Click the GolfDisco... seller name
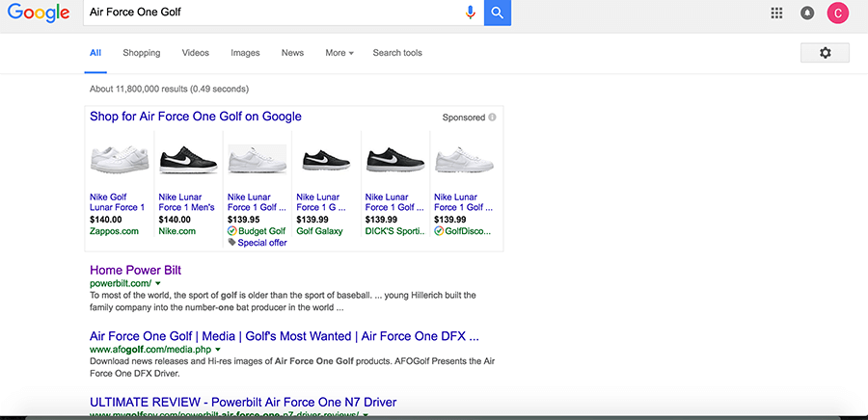 [x=468, y=231]
